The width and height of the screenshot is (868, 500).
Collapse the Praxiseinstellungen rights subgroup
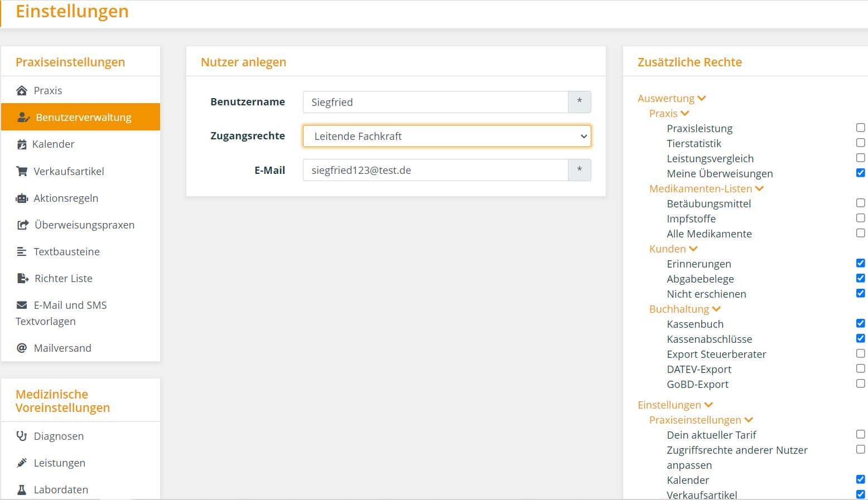click(701, 420)
